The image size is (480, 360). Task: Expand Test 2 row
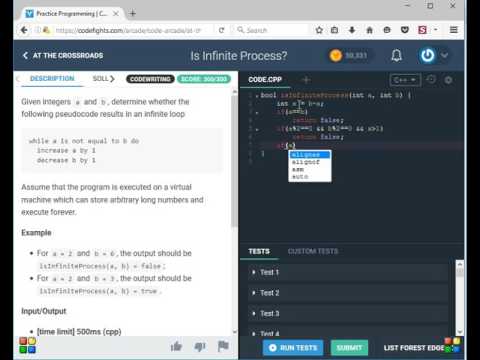pos(348,293)
